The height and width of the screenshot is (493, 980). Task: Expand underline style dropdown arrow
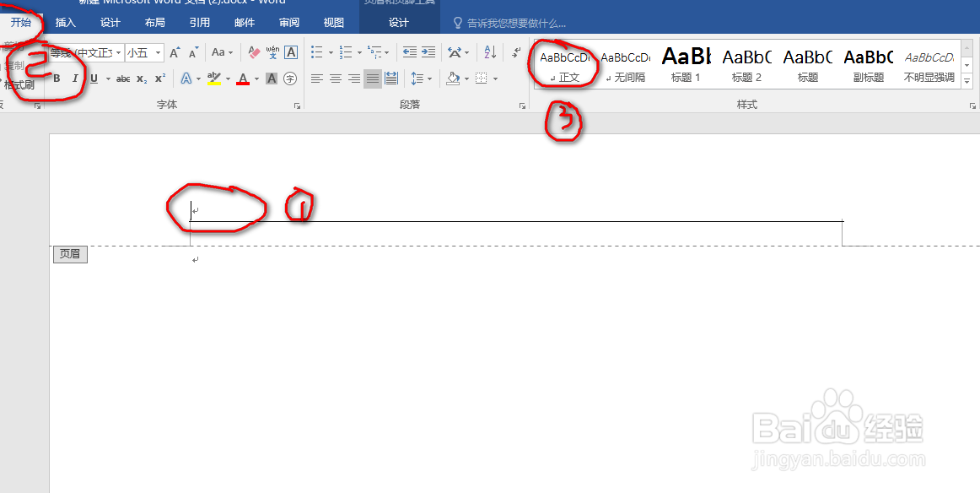click(x=107, y=79)
